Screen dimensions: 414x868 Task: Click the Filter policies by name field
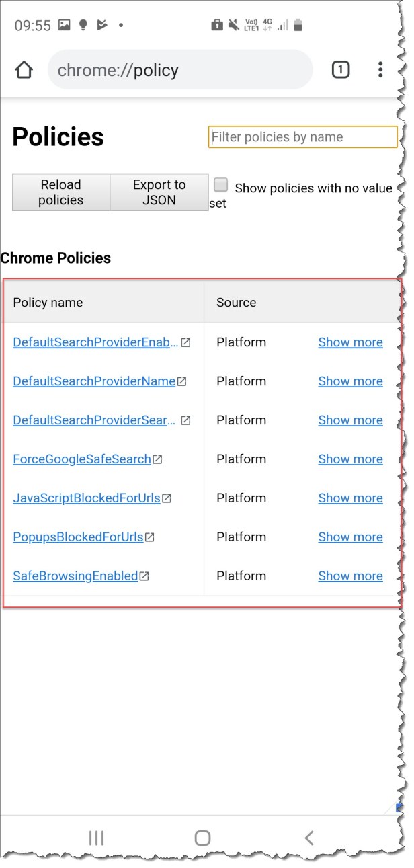[x=302, y=136]
